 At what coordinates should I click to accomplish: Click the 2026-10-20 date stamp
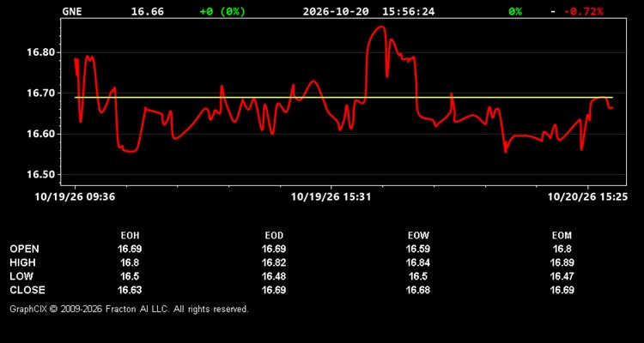click(336, 11)
